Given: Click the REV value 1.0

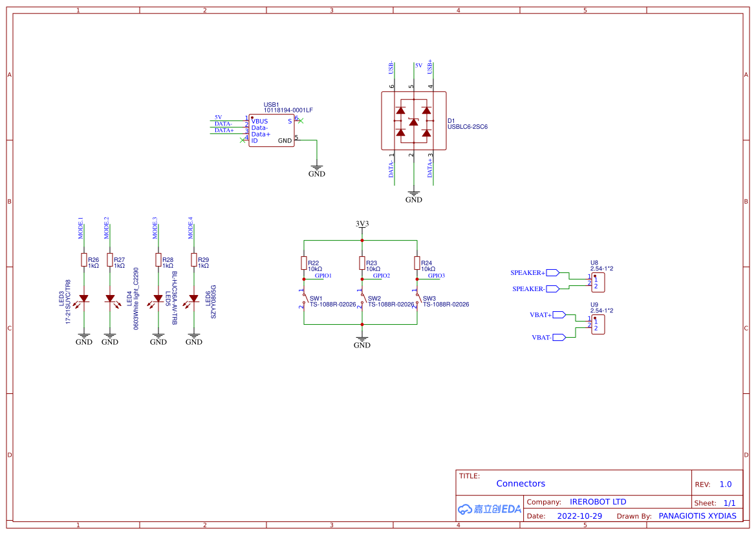Looking at the screenshot, I should point(724,484).
